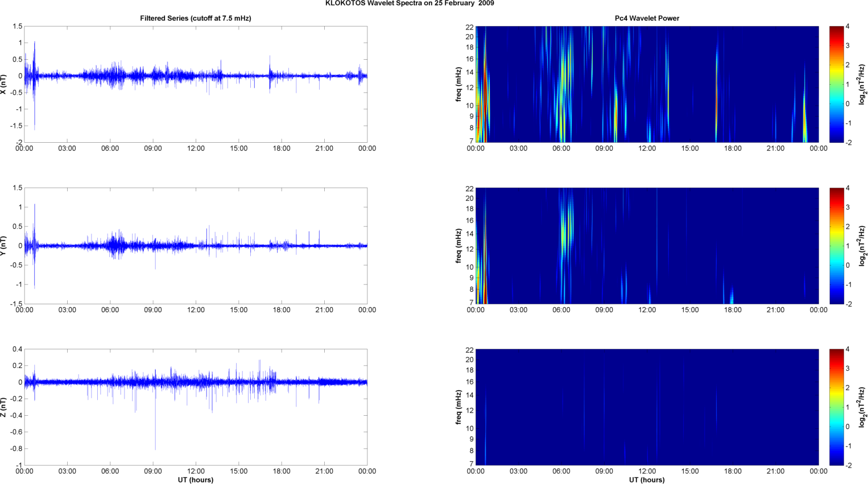Select "UT (hours)" label under bottom spectrogram
Image resolution: width=868 pixels, height=484 pixels.
pyautogui.click(x=647, y=480)
